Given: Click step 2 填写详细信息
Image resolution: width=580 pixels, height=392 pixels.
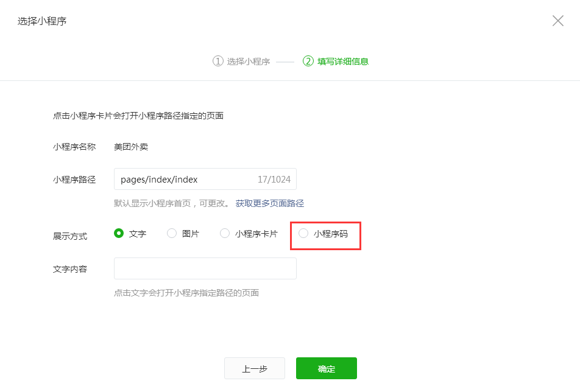Looking at the screenshot, I should [336, 61].
